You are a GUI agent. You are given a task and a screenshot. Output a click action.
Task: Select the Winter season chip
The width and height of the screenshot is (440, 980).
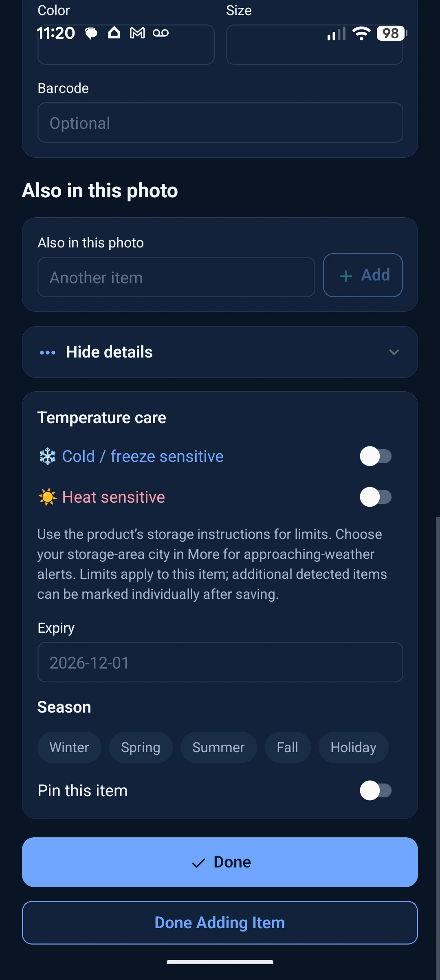[x=69, y=747]
